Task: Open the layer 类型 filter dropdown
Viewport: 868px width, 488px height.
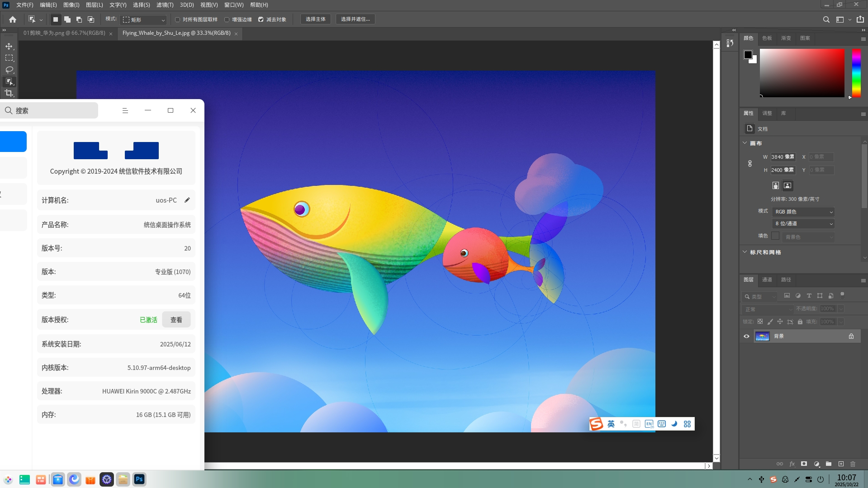Action: tap(759, 297)
